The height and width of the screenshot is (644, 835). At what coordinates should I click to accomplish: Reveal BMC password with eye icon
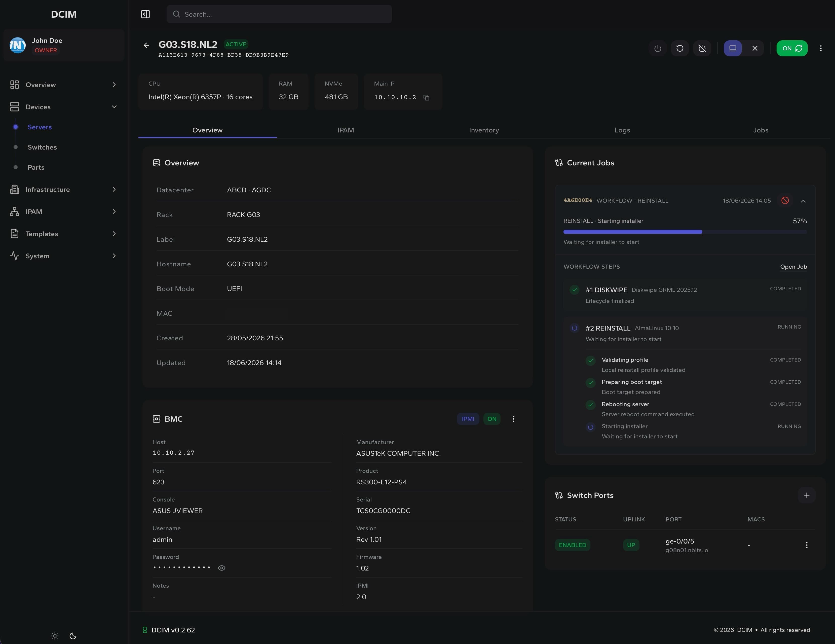(x=222, y=568)
